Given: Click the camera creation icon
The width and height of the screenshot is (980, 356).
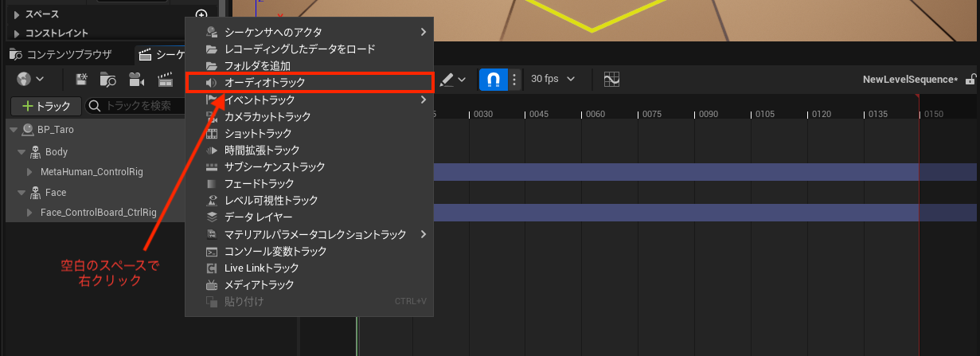Looking at the screenshot, I should [x=136, y=80].
